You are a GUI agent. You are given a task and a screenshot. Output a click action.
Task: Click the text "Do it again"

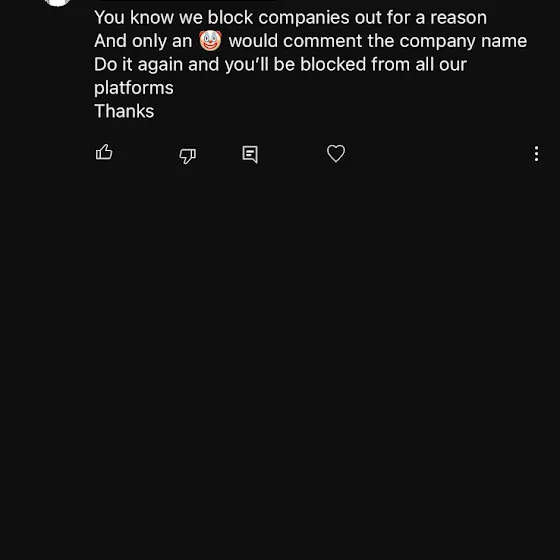point(139,65)
